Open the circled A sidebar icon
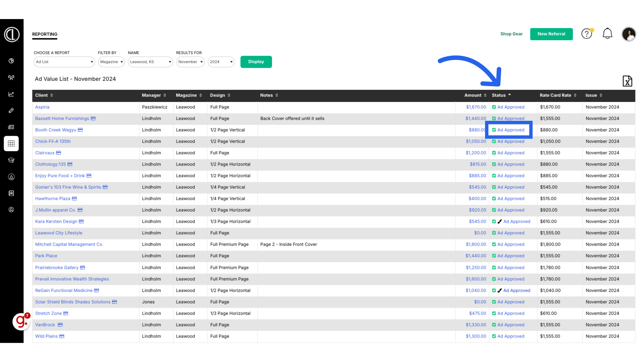This screenshot has width=644, height=362. pos(11,177)
